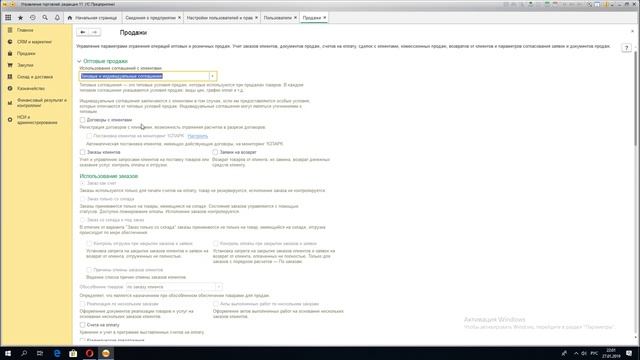Open Windows taskbar search

(24, 353)
